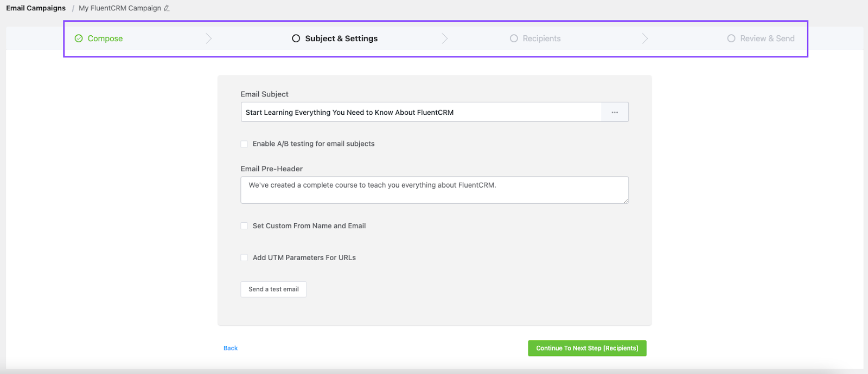Click the circle icon beside Subject & Settings
The width and height of the screenshot is (868, 374).
click(296, 38)
